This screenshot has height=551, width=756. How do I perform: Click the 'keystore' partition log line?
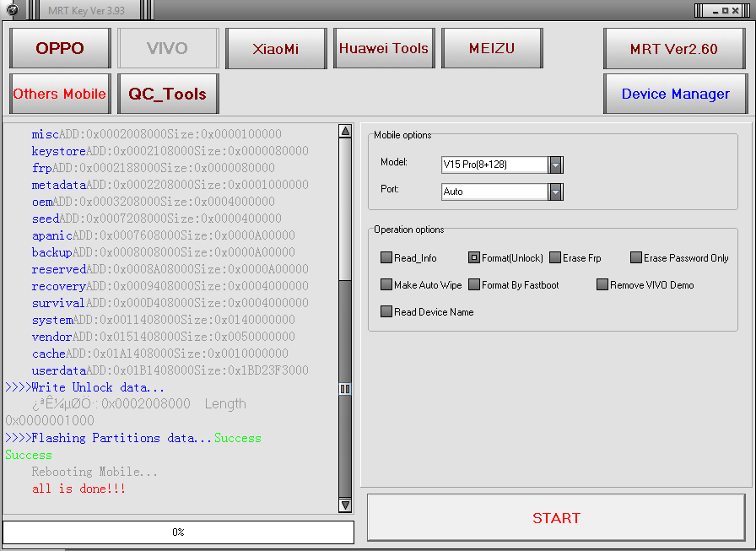point(170,151)
